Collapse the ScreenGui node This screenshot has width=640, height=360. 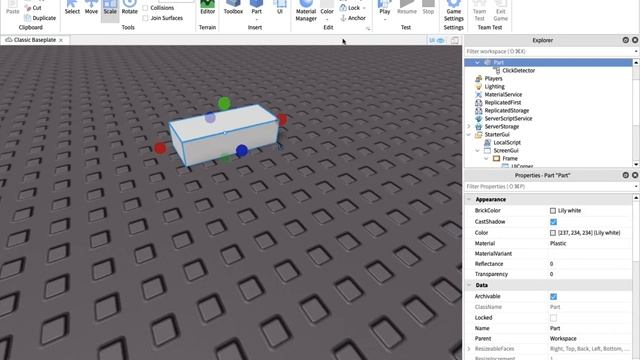[x=478, y=151]
